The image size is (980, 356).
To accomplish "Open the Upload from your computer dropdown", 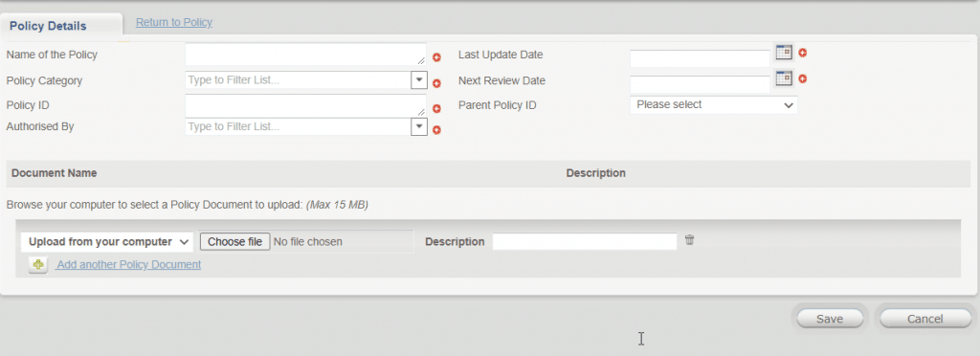I will [x=107, y=242].
